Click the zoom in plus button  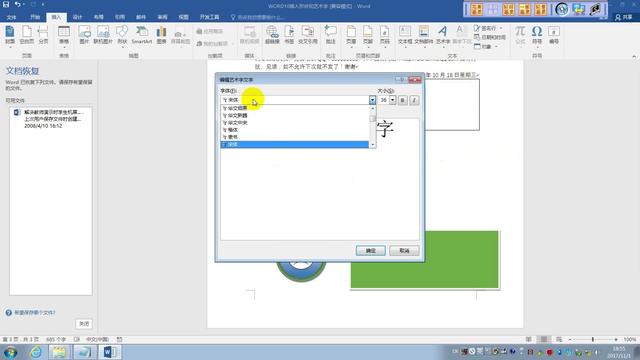click(x=616, y=340)
